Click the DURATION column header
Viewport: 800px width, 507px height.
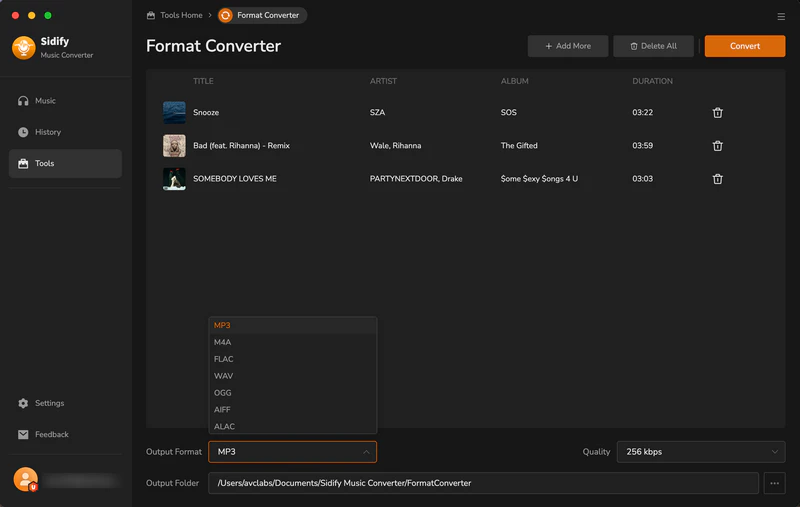(652, 81)
